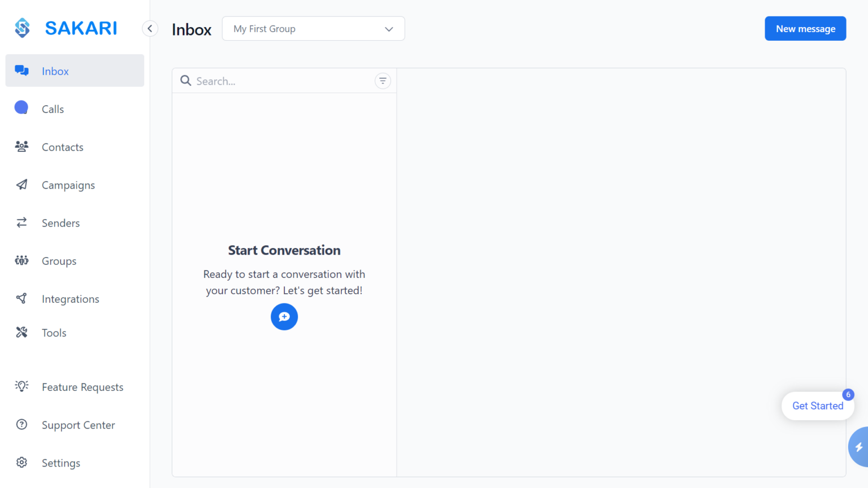This screenshot has width=868, height=488.
Task: Open the Get Started checklist
Action: (x=817, y=406)
